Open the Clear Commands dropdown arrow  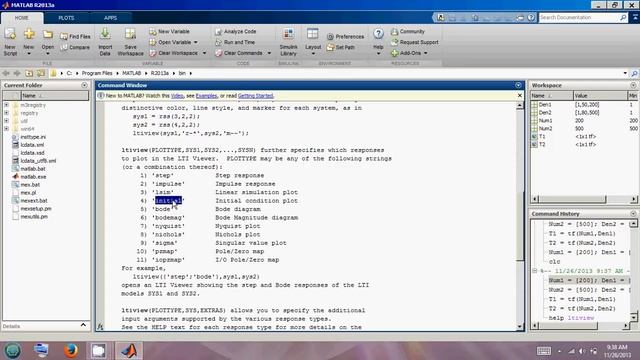(269, 53)
